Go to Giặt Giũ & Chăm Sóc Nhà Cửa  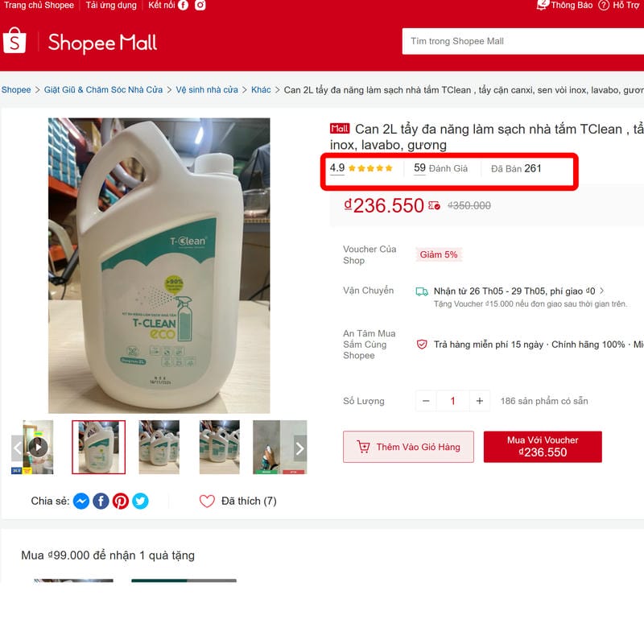tap(103, 89)
